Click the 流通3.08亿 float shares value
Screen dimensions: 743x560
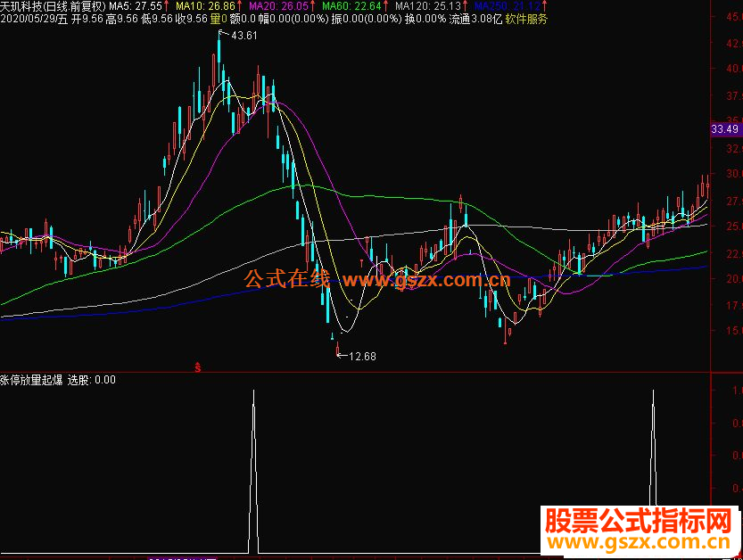(x=475, y=19)
